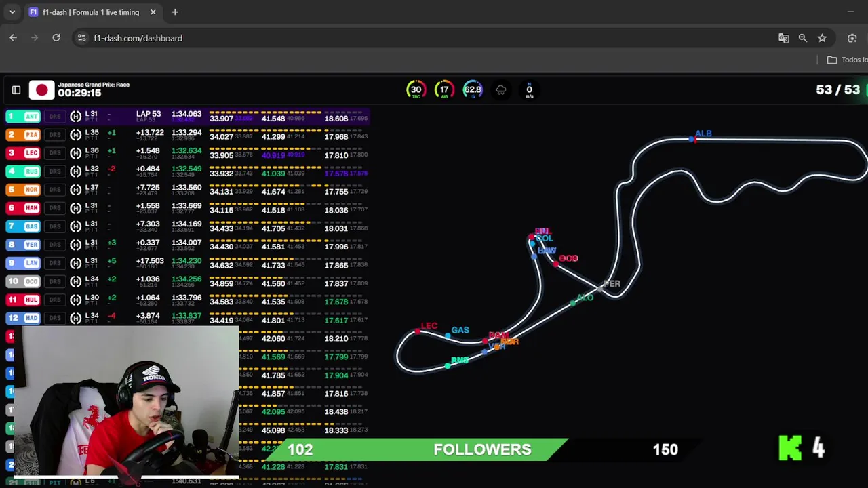Click the DRS indicator for PIA
The height and width of the screenshot is (488, 868).
(x=54, y=135)
